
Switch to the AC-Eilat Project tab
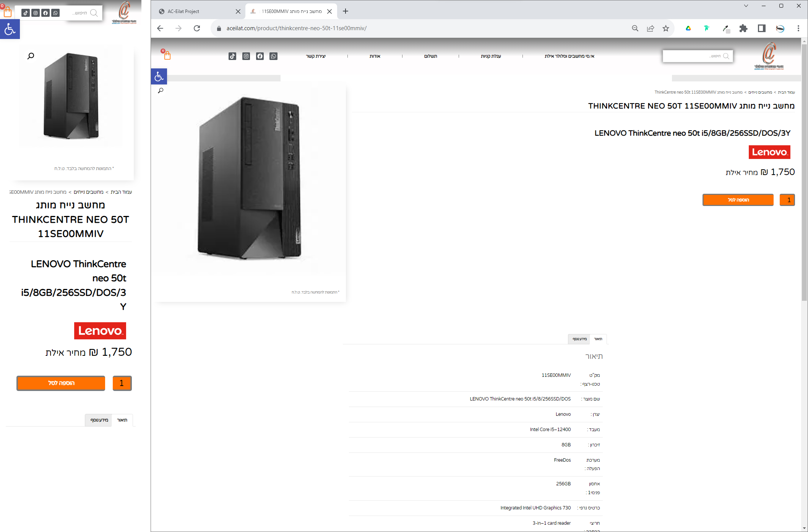click(199, 11)
